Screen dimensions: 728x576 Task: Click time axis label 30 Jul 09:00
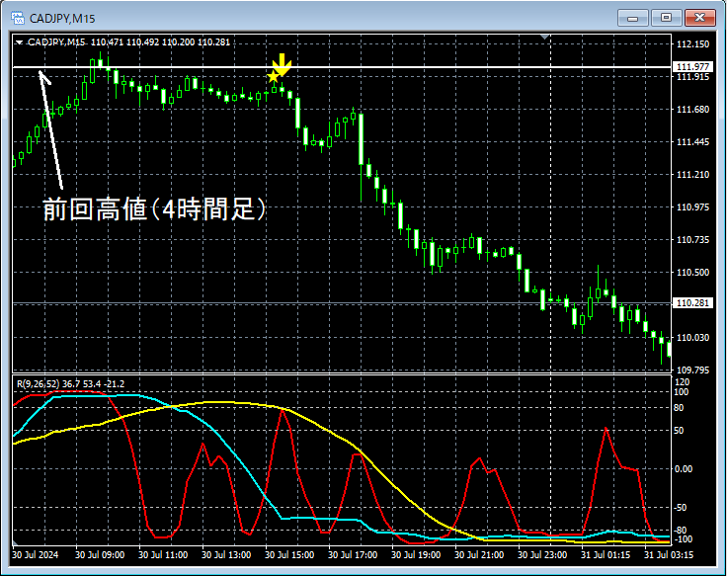100,555
